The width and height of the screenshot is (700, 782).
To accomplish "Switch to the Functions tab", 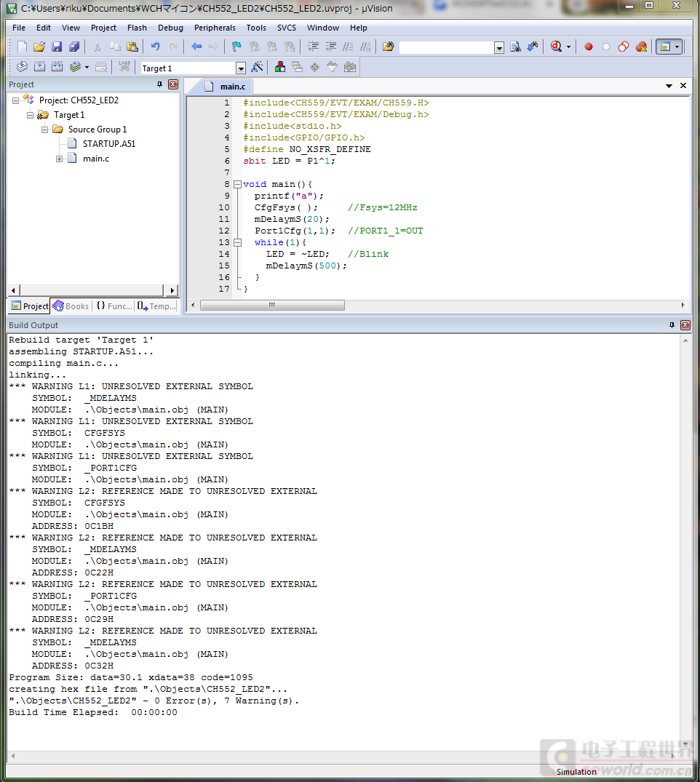I will [x=115, y=306].
